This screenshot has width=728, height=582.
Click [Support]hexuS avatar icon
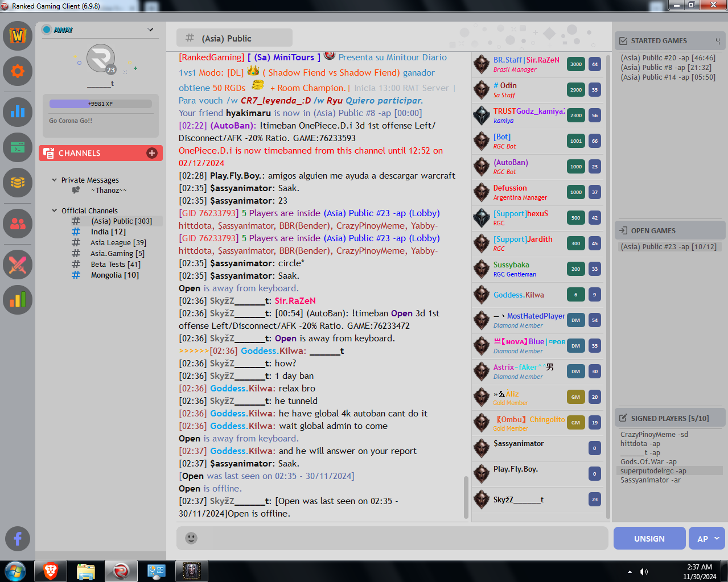coord(482,218)
